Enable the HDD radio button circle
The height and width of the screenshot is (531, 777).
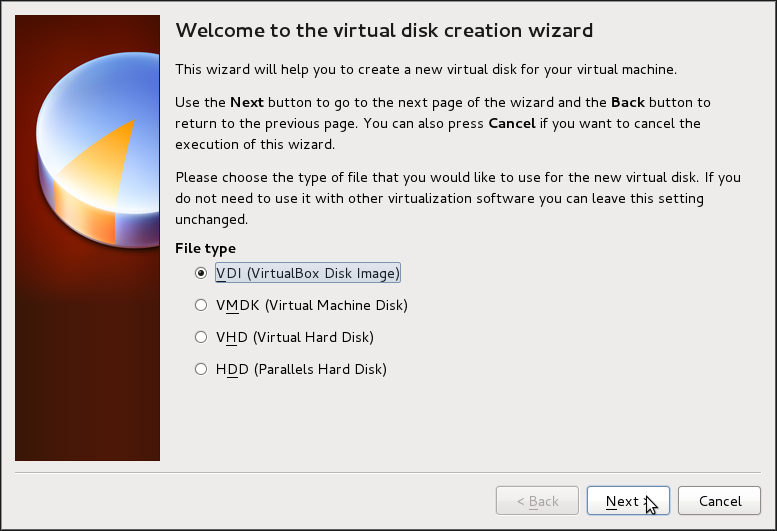(x=201, y=369)
